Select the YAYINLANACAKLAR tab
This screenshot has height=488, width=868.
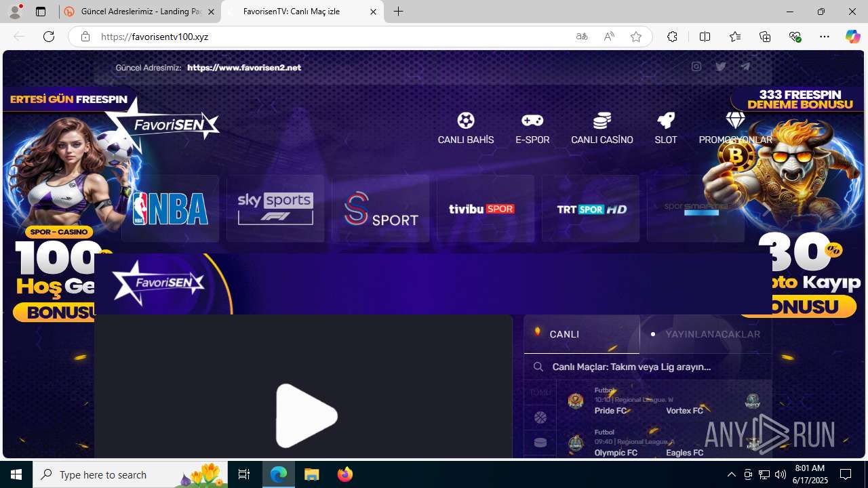tap(706, 334)
